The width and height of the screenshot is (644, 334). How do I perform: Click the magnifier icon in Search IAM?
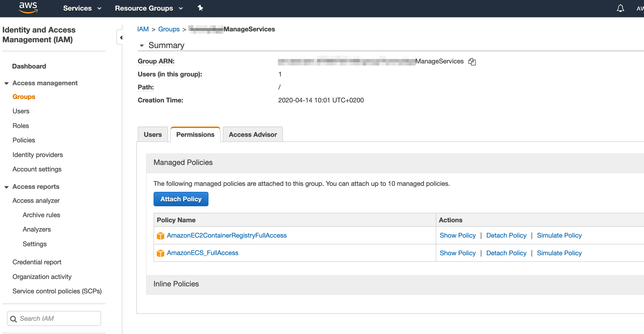pos(13,319)
